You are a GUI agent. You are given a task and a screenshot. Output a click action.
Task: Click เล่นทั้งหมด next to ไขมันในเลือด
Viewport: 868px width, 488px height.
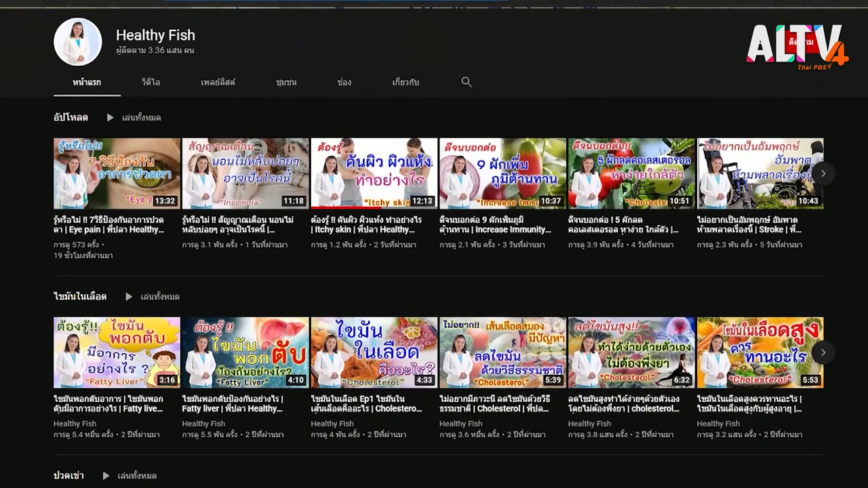[160, 296]
